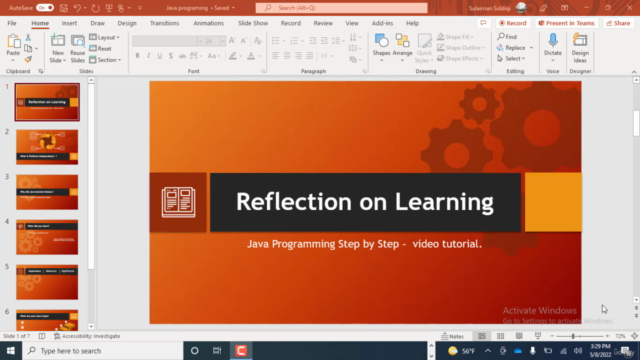
Task: Switch to Reading View
Action: pos(519,336)
